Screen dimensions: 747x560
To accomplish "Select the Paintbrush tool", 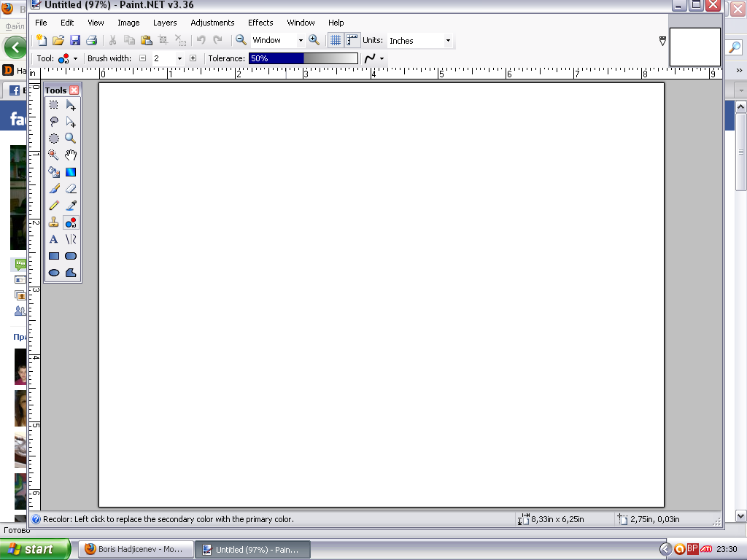I will tap(54, 189).
